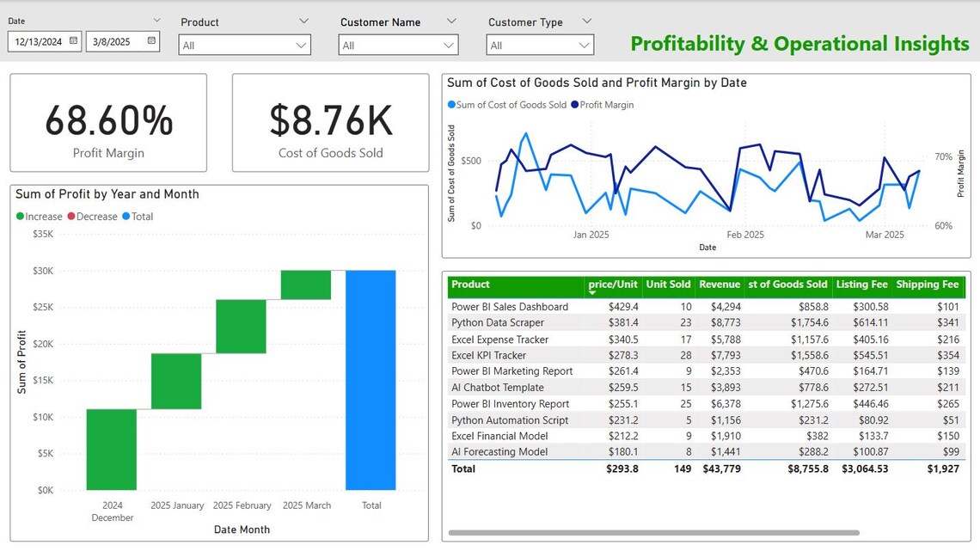Screen dimensions: 980x551
Task: Select the Excel Financial Model row
Action: click(x=706, y=436)
